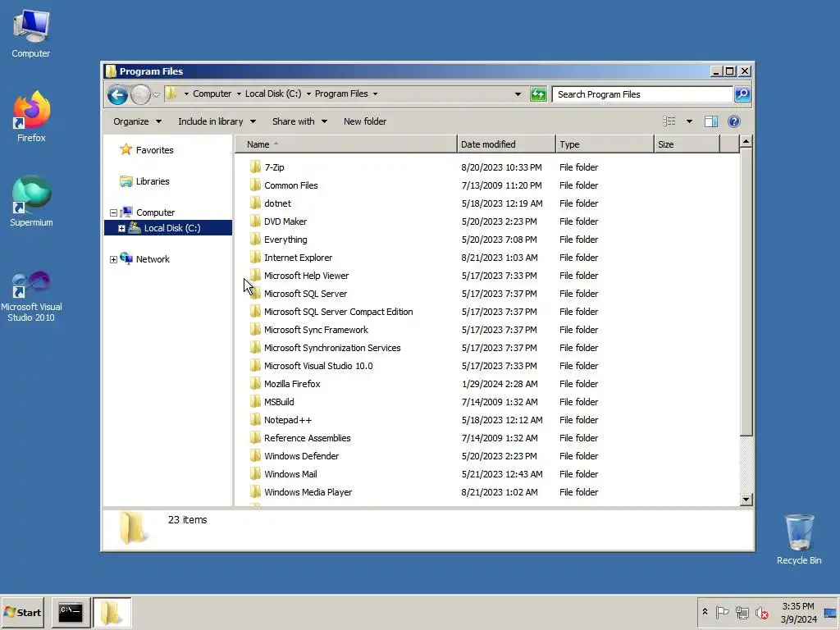This screenshot has width=840, height=630.
Task: Open the view options dropdown arrow
Action: click(689, 121)
